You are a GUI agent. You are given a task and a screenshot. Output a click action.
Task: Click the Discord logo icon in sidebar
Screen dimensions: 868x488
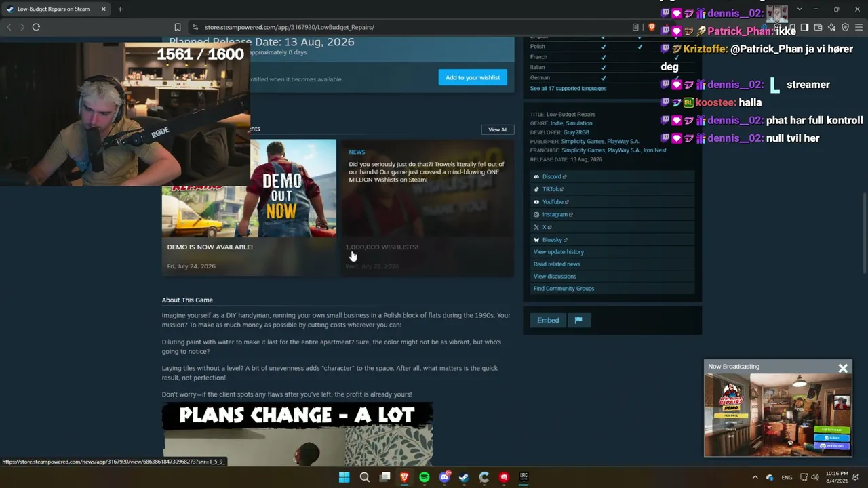coord(536,177)
